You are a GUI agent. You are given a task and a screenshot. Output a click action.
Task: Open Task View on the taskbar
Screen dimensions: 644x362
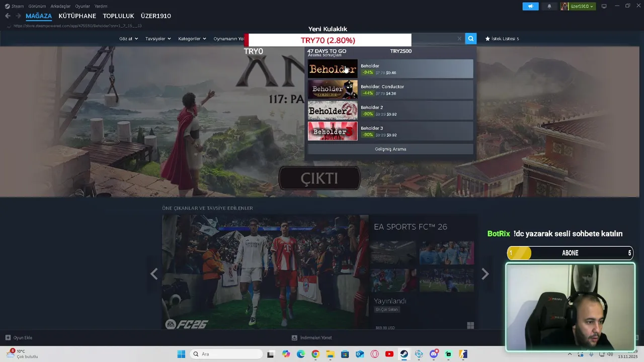pyautogui.click(x=271, y=354)
